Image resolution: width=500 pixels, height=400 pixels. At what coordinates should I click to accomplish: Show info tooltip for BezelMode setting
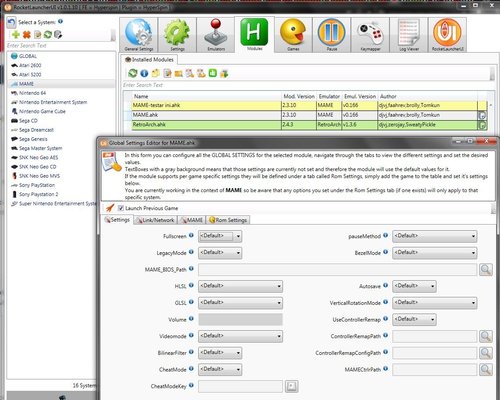click(385, 252)
